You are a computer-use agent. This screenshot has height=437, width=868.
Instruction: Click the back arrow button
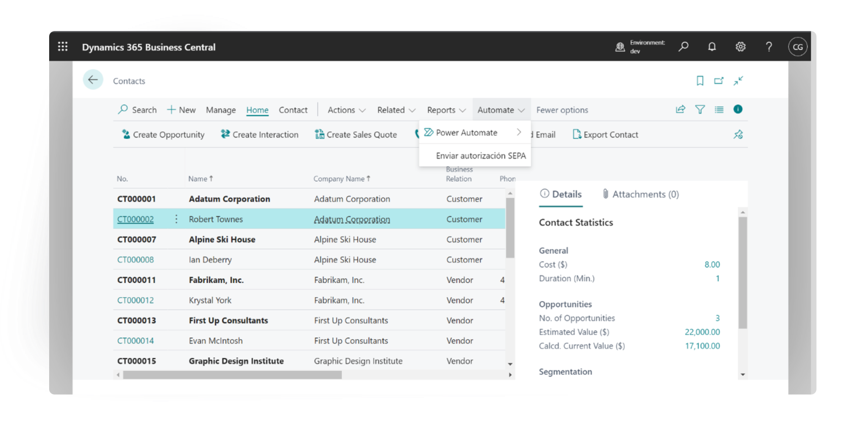tap(93, 80)
